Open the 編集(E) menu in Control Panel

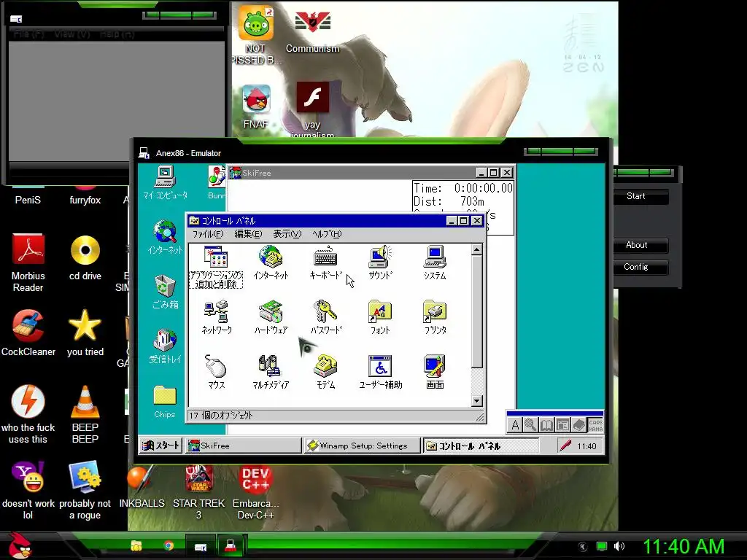pos(248,234)
